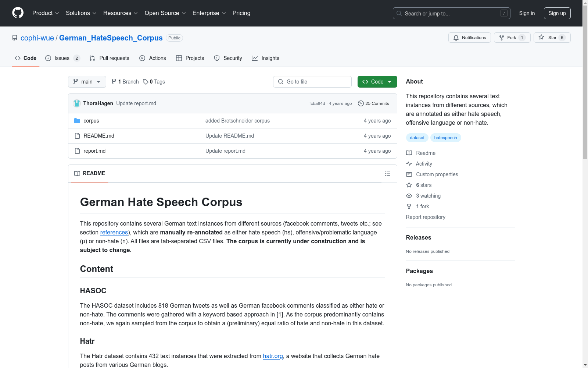Open the ThoraHagen author link

click(98, 103)
